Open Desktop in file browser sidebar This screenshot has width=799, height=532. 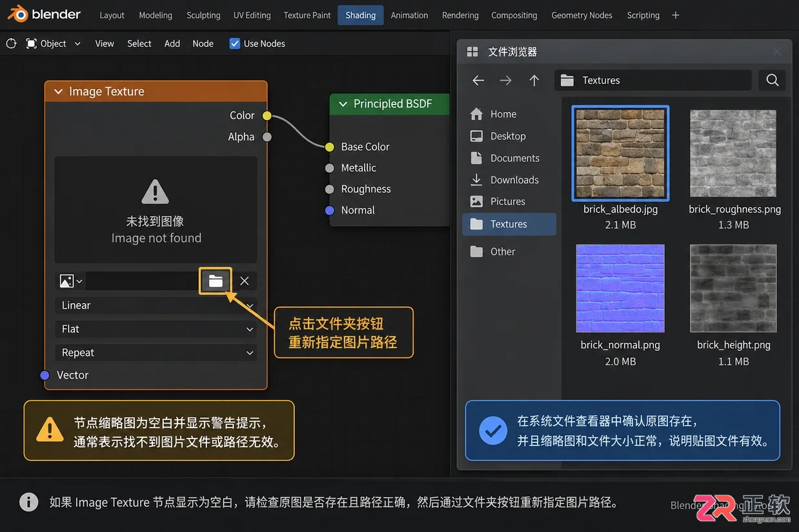(x=498, y=136)
